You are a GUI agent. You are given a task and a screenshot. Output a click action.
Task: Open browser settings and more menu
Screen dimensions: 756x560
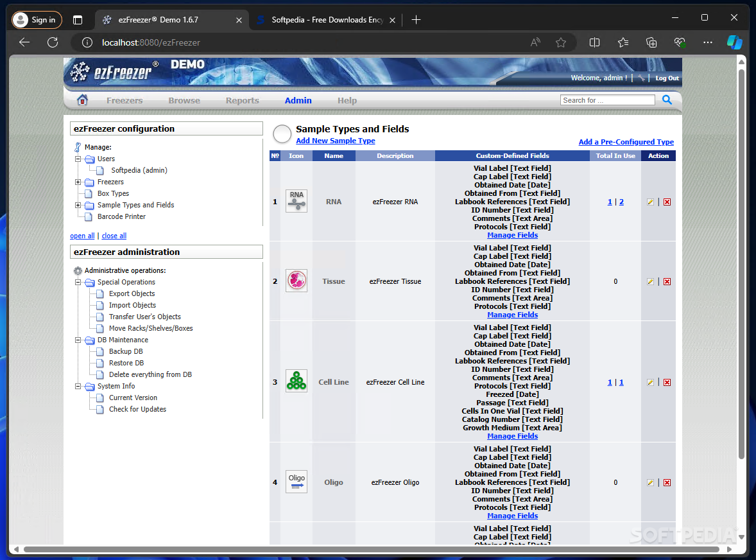708,42
